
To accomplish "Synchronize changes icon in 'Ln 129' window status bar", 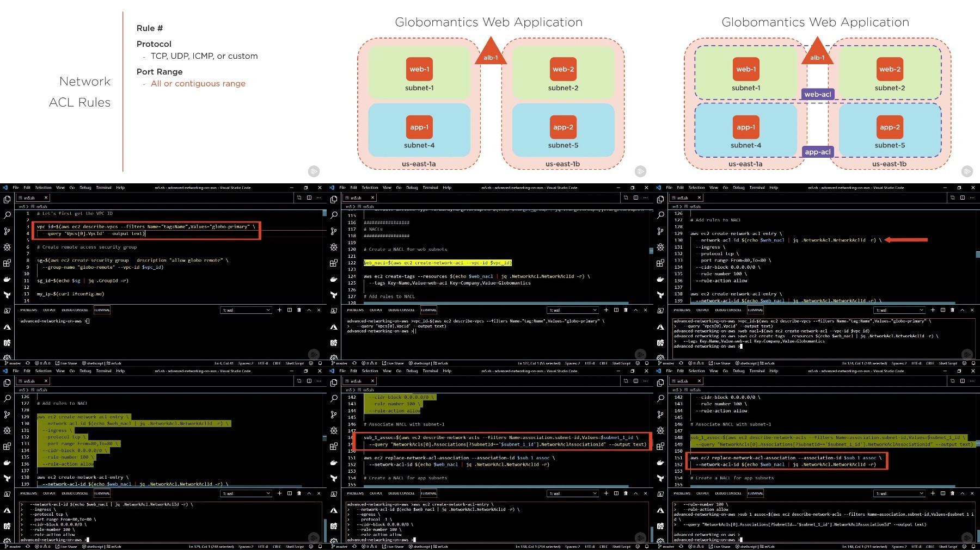I will point(27,546).
